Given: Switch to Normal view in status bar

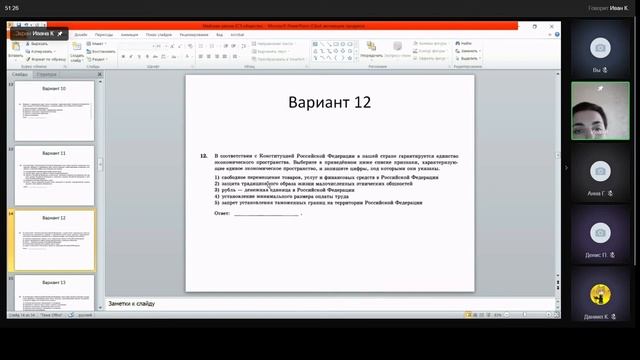Looking at the screenshot, I should [468, 315].
